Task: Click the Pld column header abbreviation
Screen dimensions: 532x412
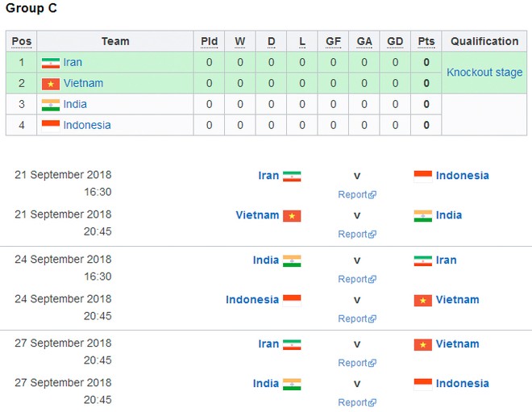Action: 209,41
